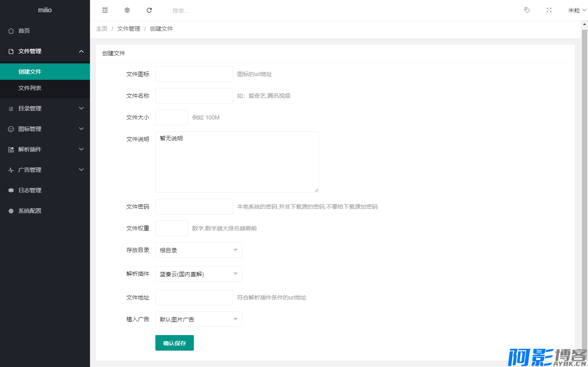Image resolution: width=588 pixels, height=367 pixels.
Task: Click the milio logo title
Action: [45, 10]
